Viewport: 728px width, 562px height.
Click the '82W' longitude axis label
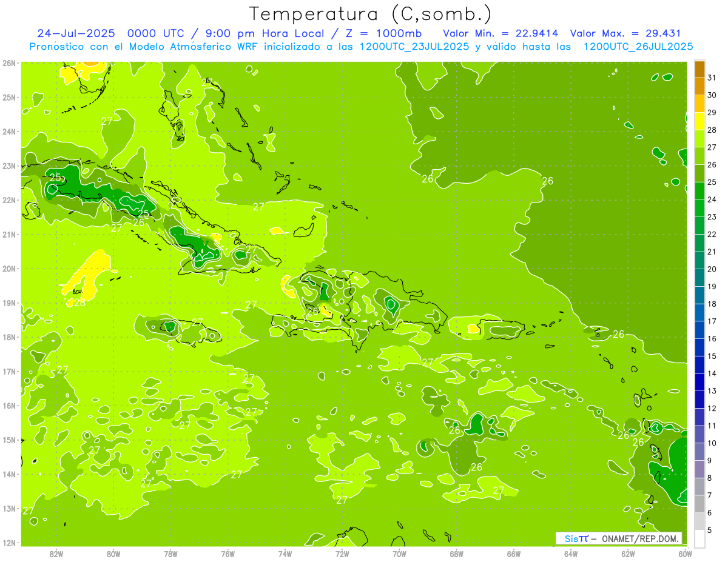tap(56, 554)
